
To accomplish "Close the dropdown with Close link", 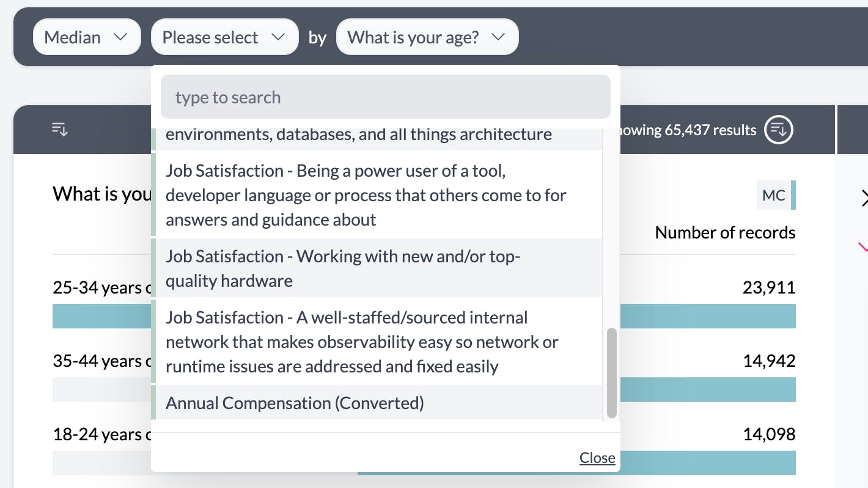I will (x=597, y=458).
